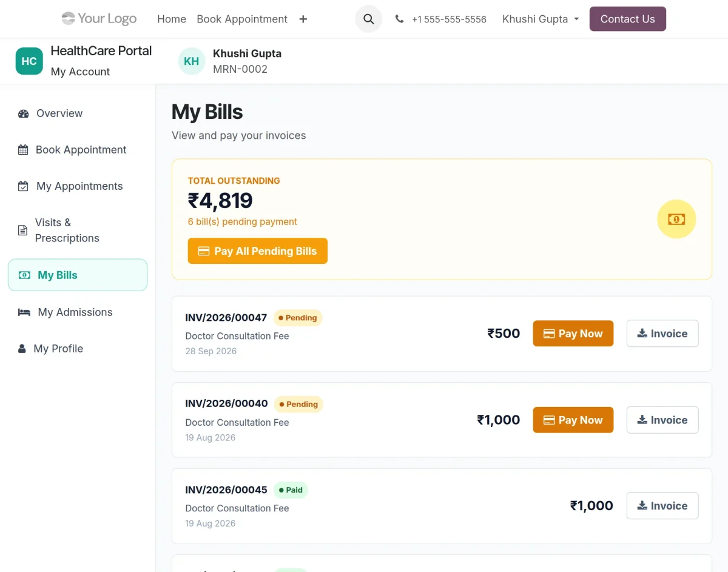Download Invoice for INV/2026/00047
Screen dimensions: 728x572
(662, 334)
